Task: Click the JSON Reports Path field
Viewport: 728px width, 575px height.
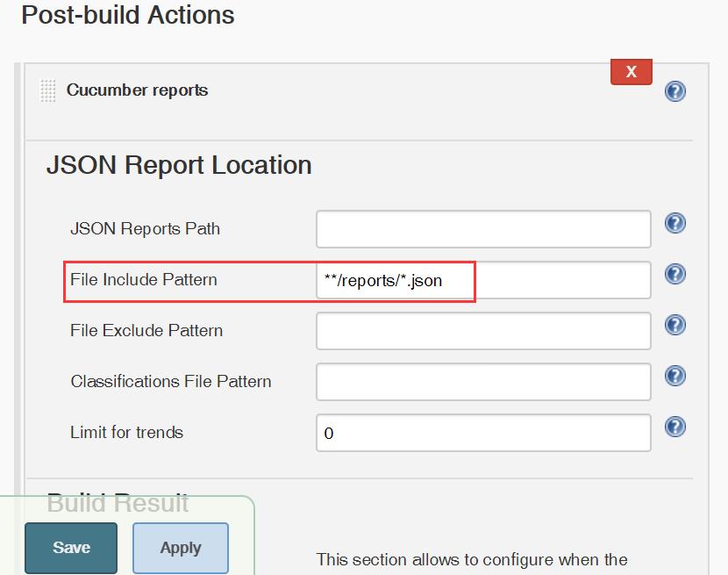Action: tap(483, 229)
